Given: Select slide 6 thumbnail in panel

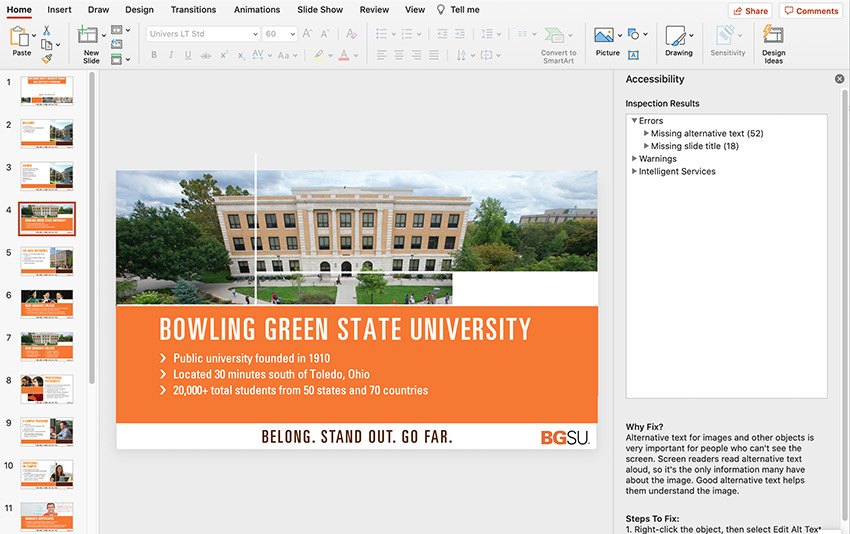Looking at the screenshot, I should 47,303.
